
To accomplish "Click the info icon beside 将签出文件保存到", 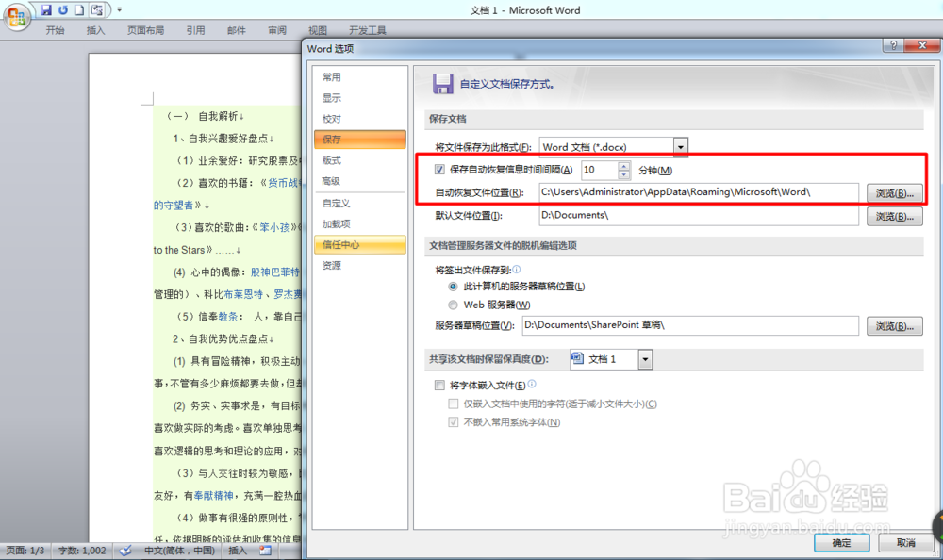I will point(517,270).
